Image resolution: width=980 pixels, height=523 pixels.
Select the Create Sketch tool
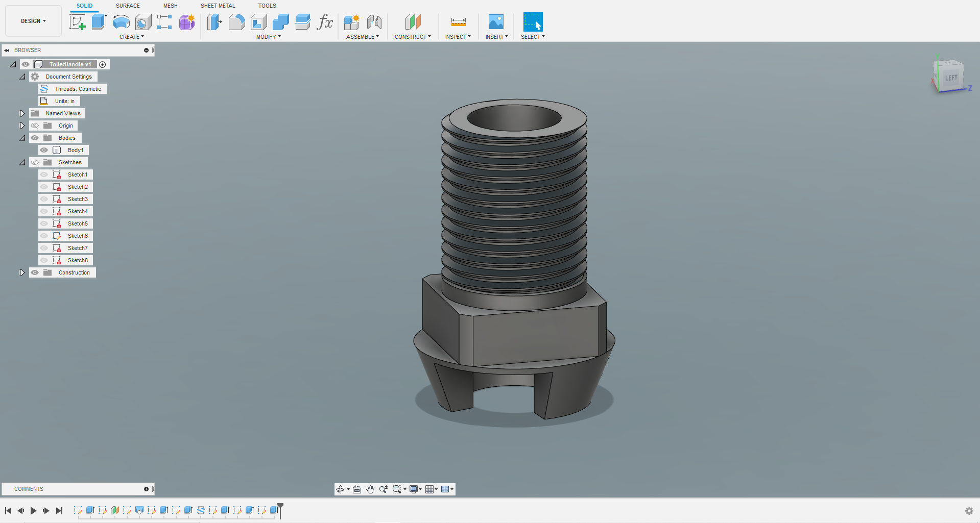(x=77, y=22)
